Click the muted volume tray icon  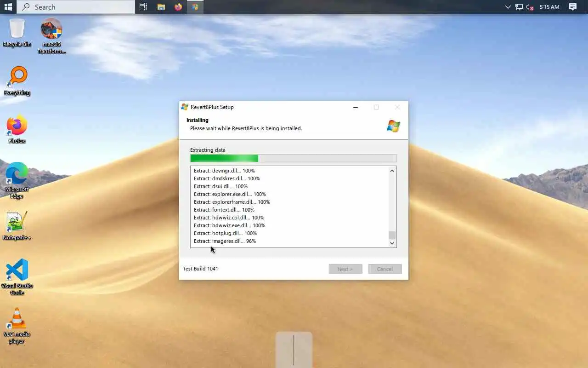coord(530,7)
